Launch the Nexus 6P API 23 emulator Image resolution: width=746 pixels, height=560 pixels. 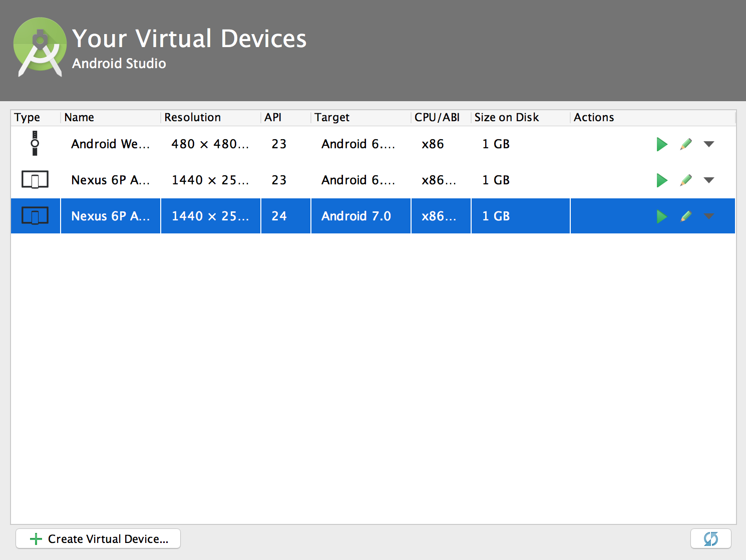661,180
